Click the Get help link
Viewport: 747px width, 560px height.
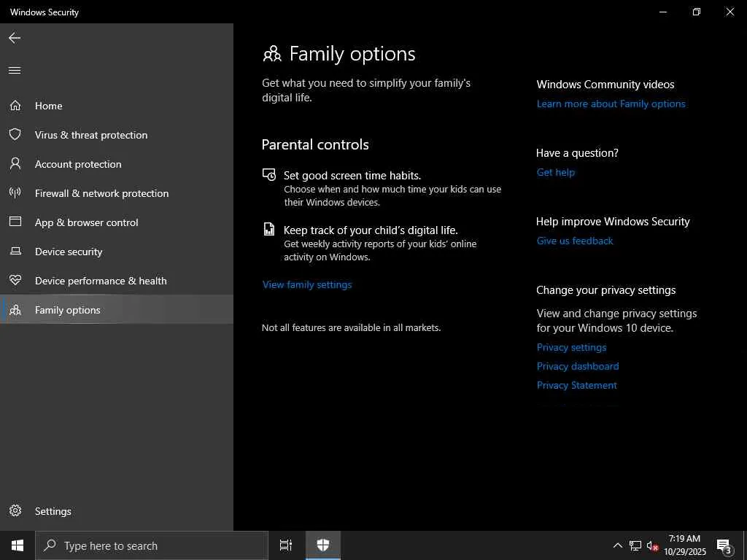pyautogui.click(x=555, y=172)
